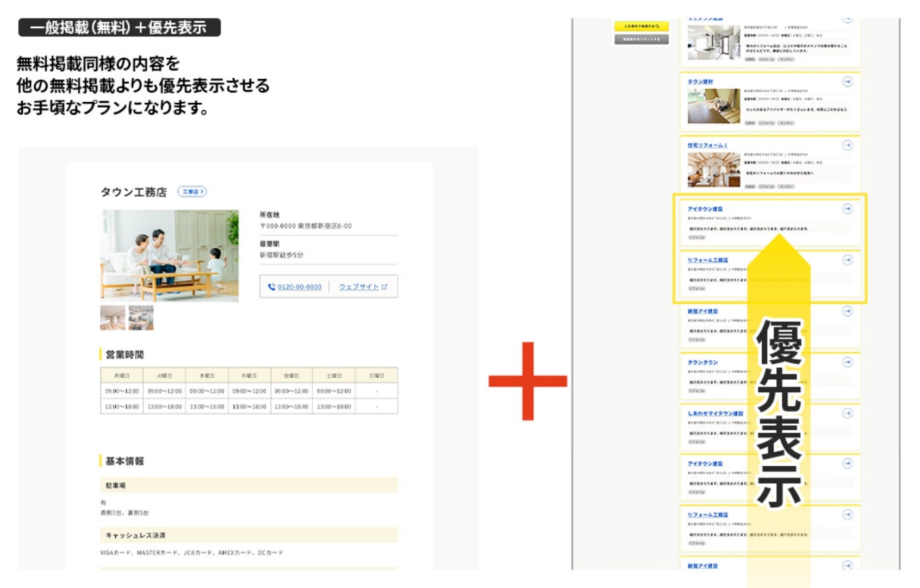Open the タウンタウン title link
This screenshot has height=588, width=920.
coord(703,362)
